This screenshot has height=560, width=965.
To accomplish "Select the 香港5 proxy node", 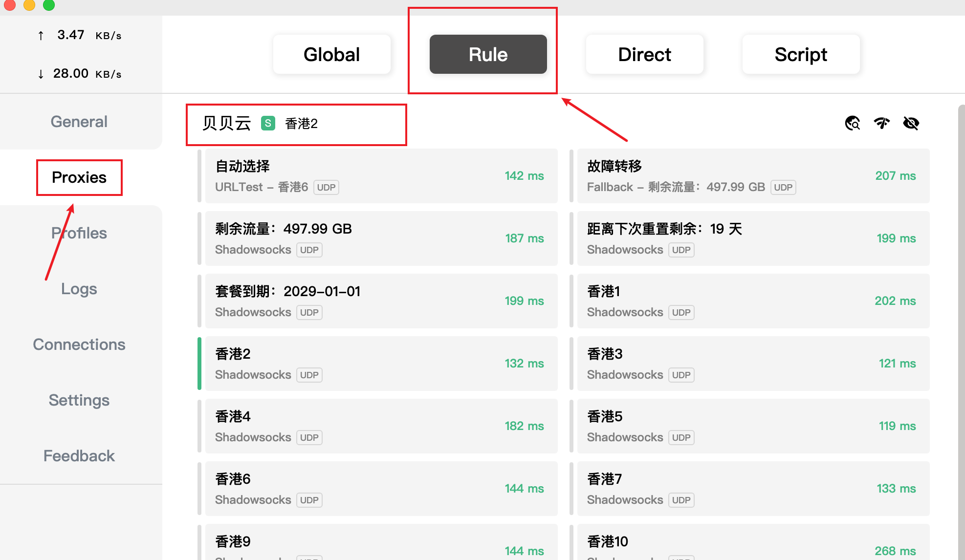I will tap(753, 426).
